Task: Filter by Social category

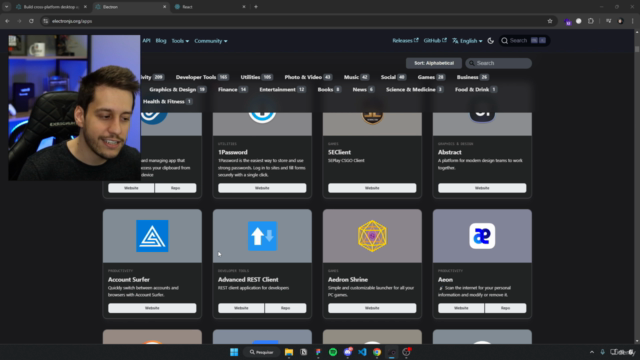Action: click(393, 77)
